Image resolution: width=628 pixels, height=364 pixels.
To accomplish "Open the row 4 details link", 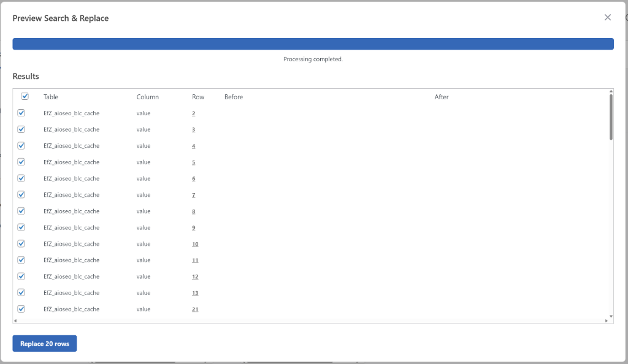I will 193,145.
